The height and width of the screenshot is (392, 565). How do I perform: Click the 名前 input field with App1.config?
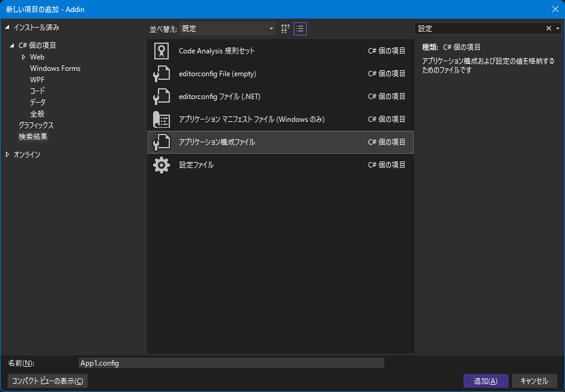(x=231, y=363)
